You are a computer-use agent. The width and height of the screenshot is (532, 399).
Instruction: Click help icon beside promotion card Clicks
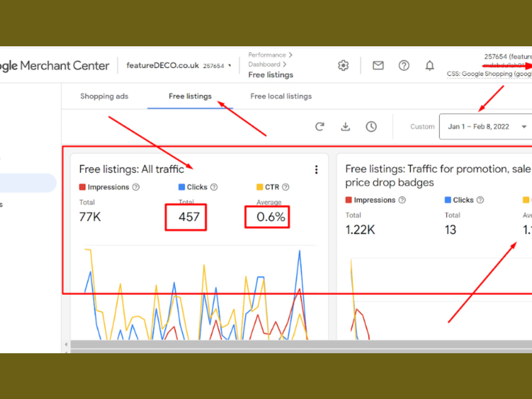(x=480, y=200)
